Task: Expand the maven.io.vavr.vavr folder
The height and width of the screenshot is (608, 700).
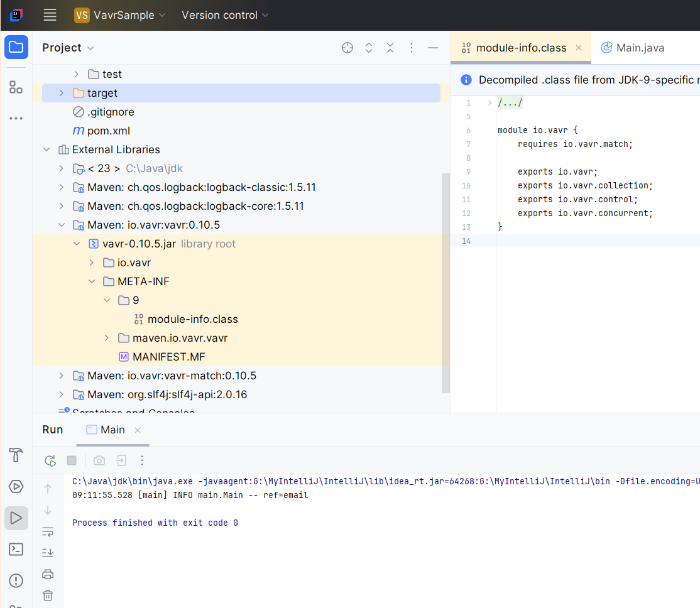Action: (107, 338)
